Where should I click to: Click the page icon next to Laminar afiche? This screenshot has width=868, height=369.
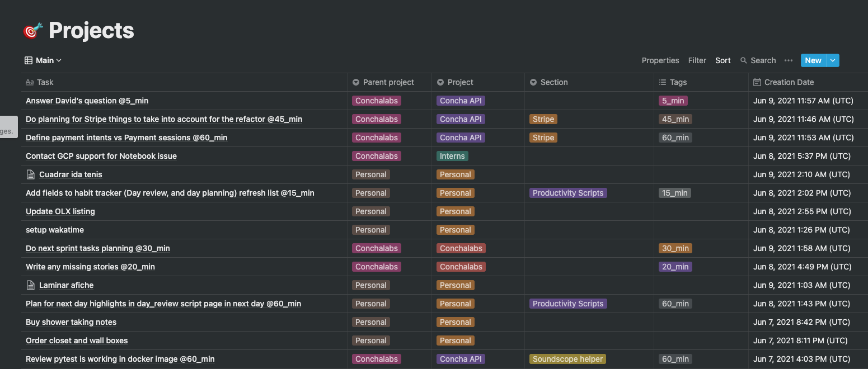click(x=31, y=285)
